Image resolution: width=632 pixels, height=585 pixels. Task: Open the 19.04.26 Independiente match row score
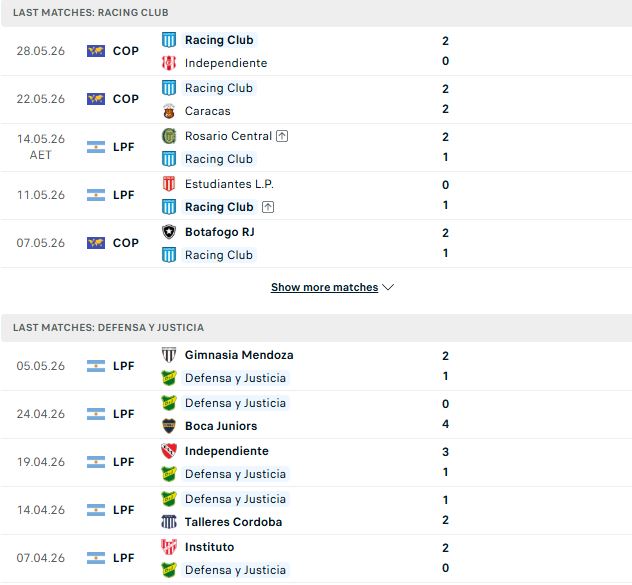pyautogui.click(x=445, y=462)
